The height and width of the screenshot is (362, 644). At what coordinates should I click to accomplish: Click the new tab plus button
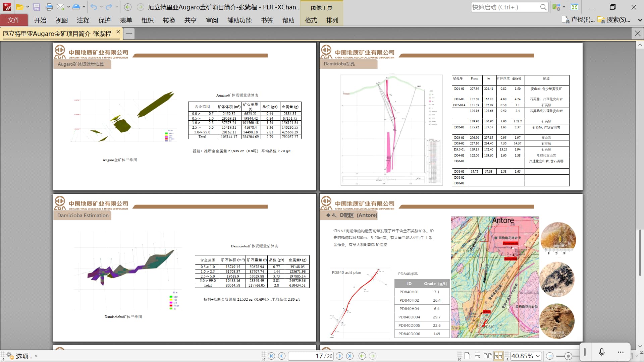coord(129,34)
